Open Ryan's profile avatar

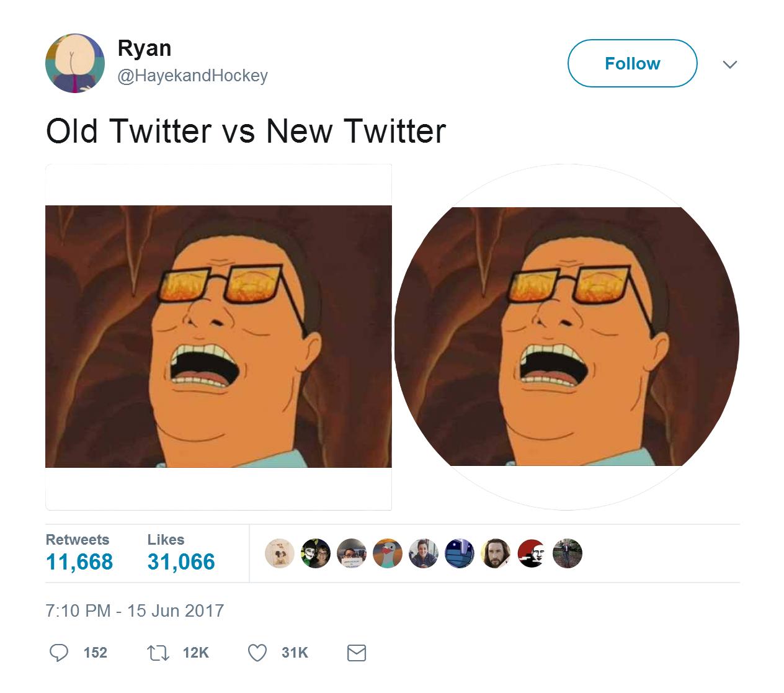(75, 63)
